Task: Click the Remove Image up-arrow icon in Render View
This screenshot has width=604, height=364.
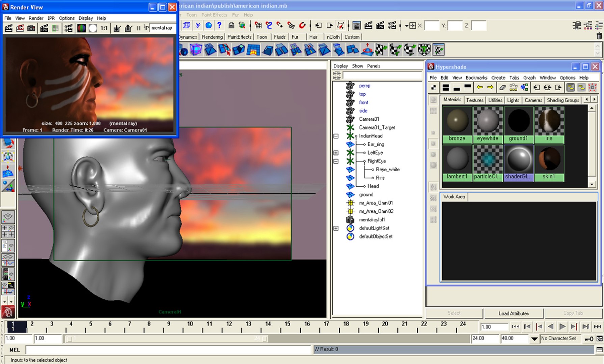Action: [x=128, y=28]
